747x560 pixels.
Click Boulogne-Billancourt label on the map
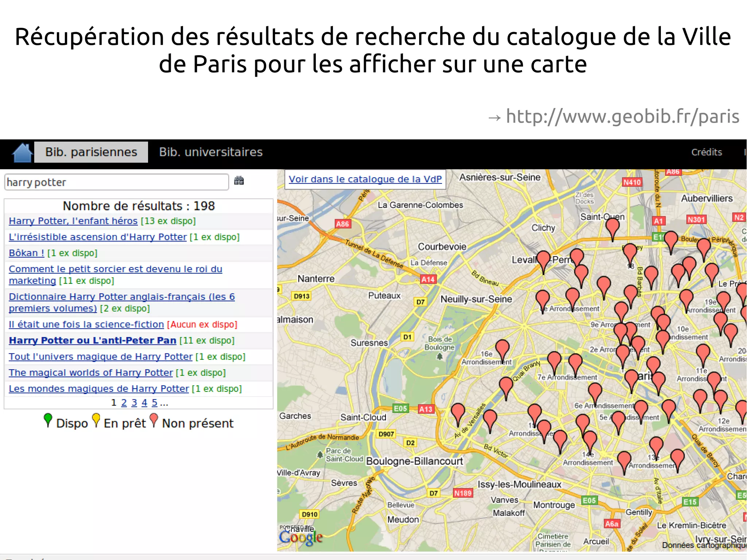tap(415, 461)
